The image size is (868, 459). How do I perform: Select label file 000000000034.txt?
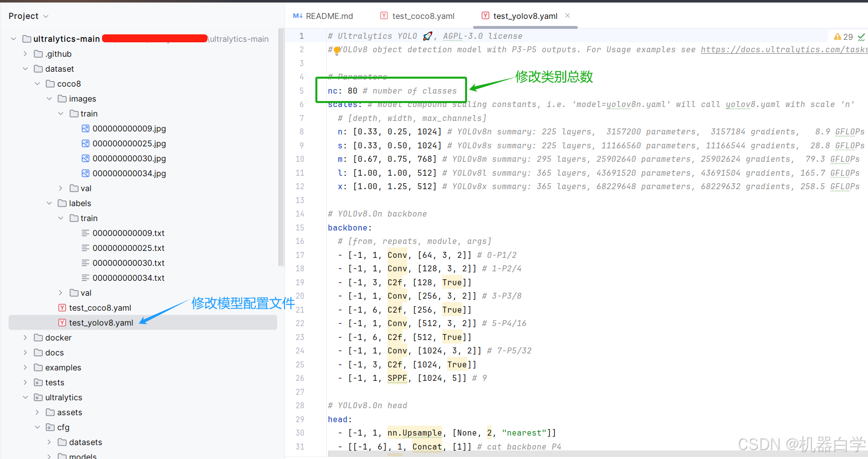[128, 278]
